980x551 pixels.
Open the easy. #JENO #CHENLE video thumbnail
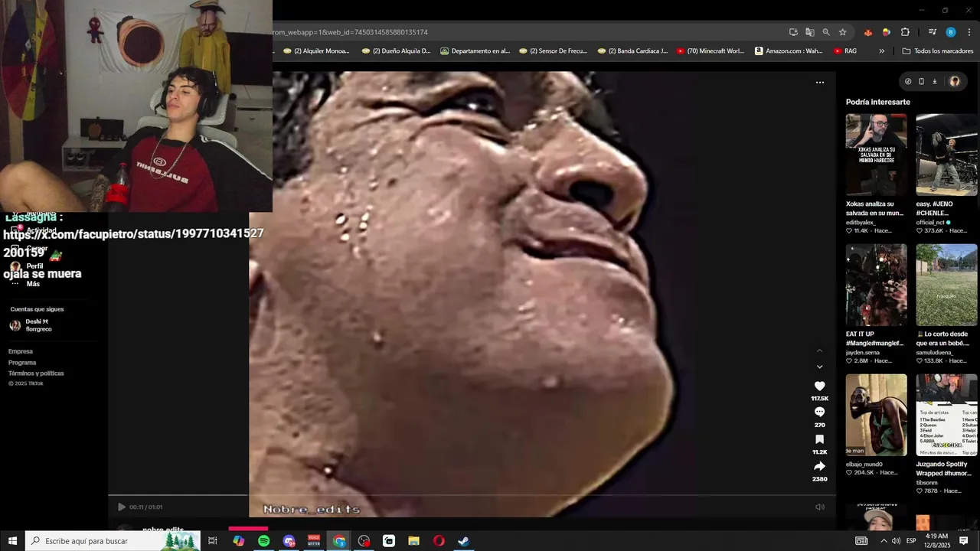coord(946,155)
